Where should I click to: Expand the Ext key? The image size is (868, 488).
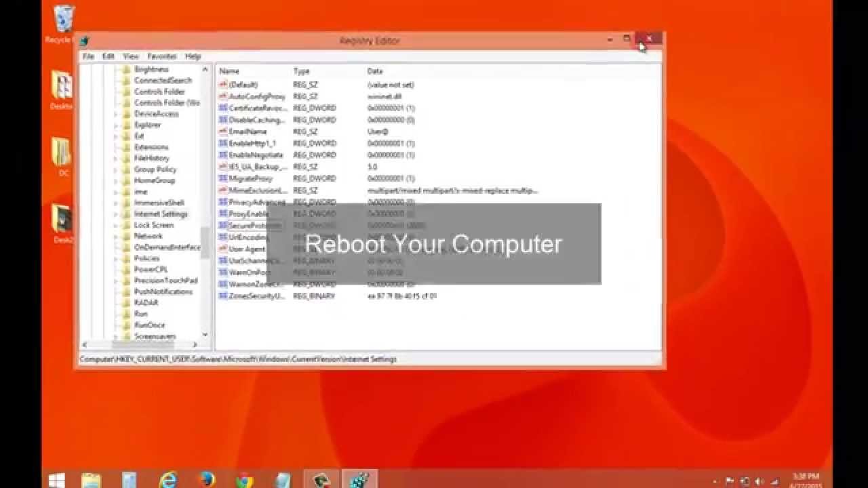[x=116, y=136]
